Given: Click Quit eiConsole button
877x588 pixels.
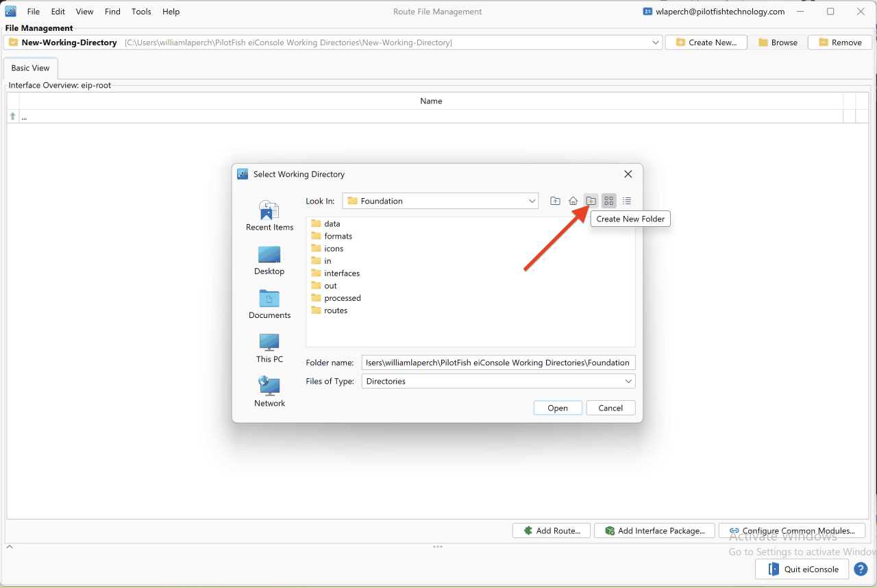Looking at the screenshot, I should coord(802,569).
